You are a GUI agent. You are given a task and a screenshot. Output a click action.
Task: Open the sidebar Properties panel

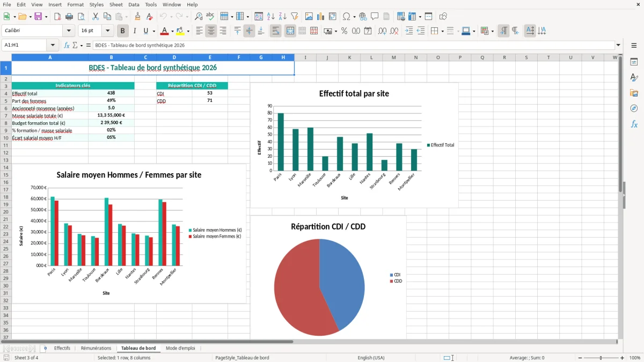click(x=634, y=62)
